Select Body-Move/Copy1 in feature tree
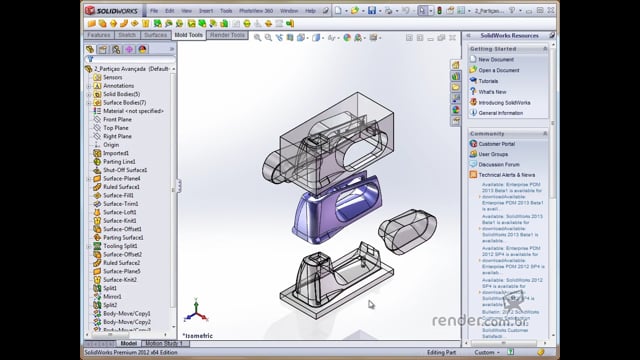640x360 pixels. (x=126, y=313)
